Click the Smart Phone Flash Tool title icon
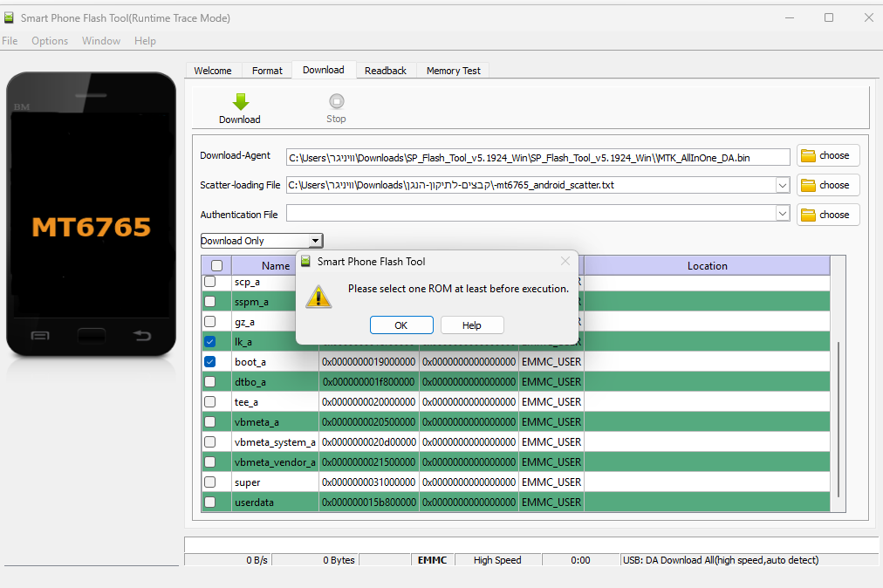The image size is (883, 588). pyautogui.click(x=10, y=17)
